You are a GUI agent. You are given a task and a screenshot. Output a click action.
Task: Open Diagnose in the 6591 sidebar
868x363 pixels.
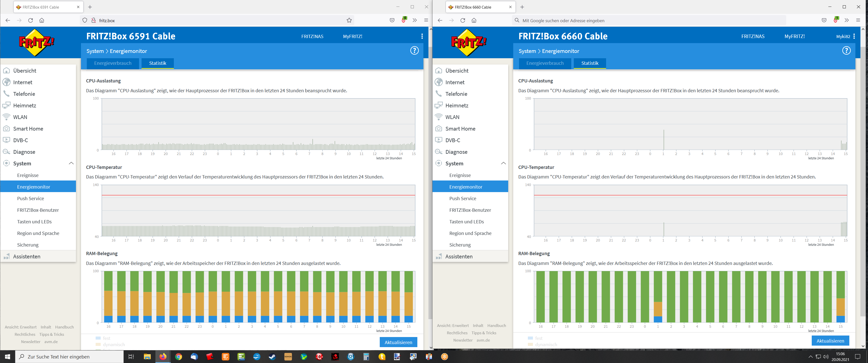pyautogui.click(x=24, y=152)
